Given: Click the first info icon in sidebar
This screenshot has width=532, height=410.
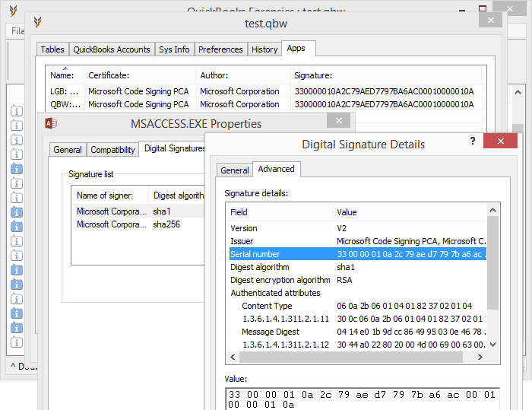Looking at the screenshot, I should point(17,111).
